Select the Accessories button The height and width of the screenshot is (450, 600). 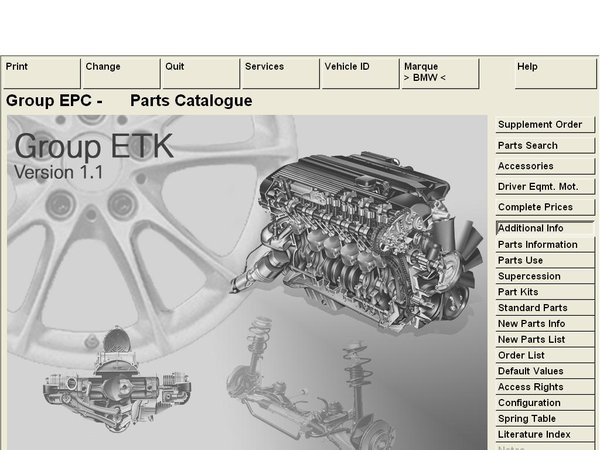545,166
